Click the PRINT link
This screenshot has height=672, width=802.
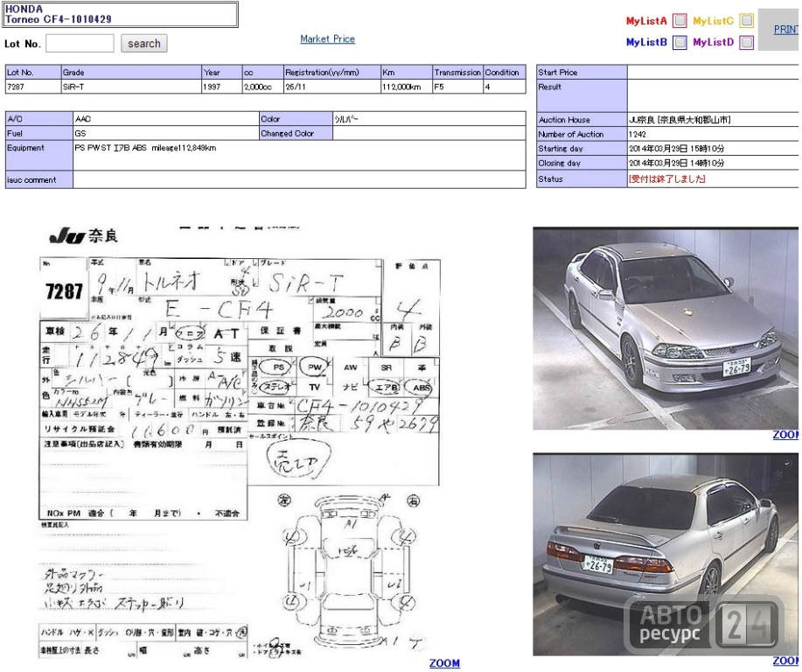[785, 30]
